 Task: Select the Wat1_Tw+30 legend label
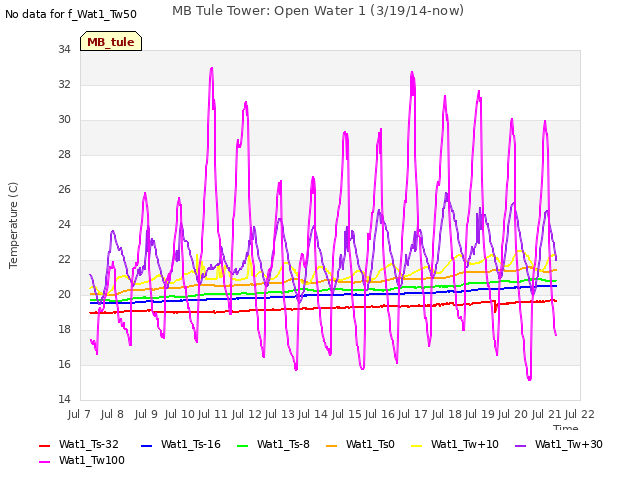pos(569,444)
